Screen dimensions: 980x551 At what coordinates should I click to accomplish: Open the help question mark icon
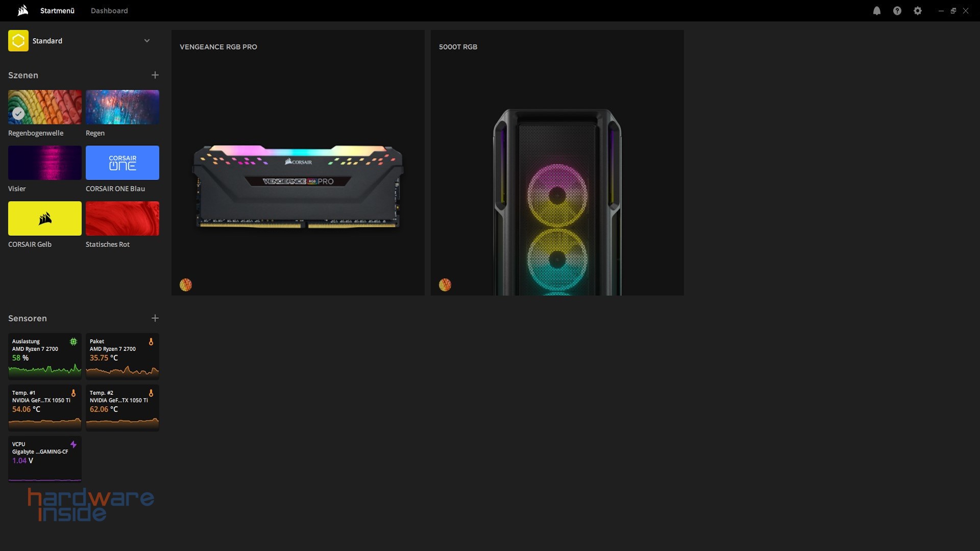pyautogui.click(x=897, y=11)
